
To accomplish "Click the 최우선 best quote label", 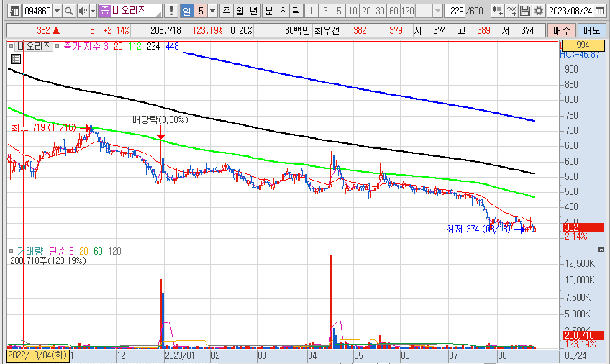I will pyautogui.click(x=327, y=30).
